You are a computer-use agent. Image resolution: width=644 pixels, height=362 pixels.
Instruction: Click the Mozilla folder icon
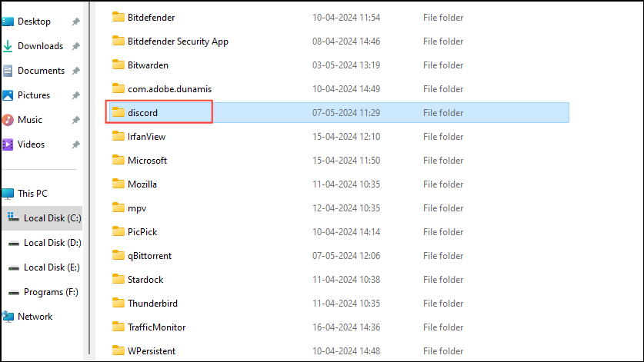click(x=118, y=184)
